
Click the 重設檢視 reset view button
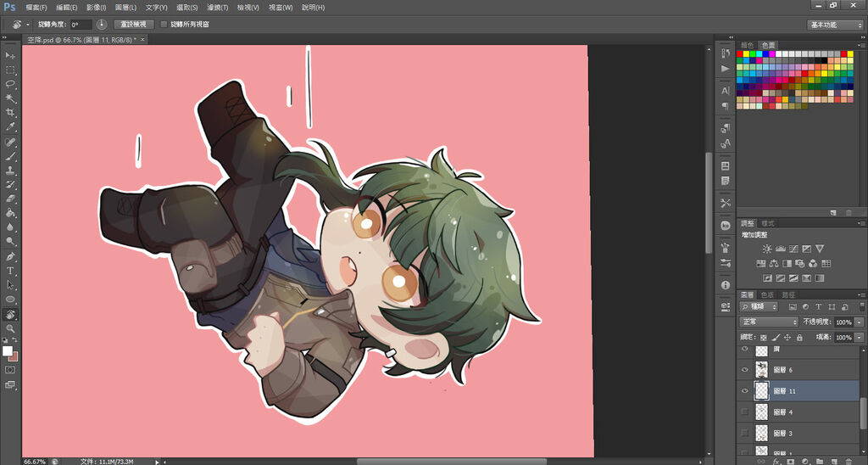[133, 25]
